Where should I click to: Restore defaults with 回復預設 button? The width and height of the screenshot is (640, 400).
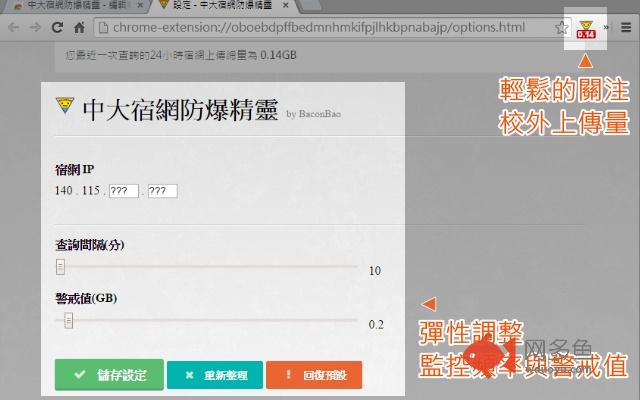pyautogui.click(x=314, y=375)
